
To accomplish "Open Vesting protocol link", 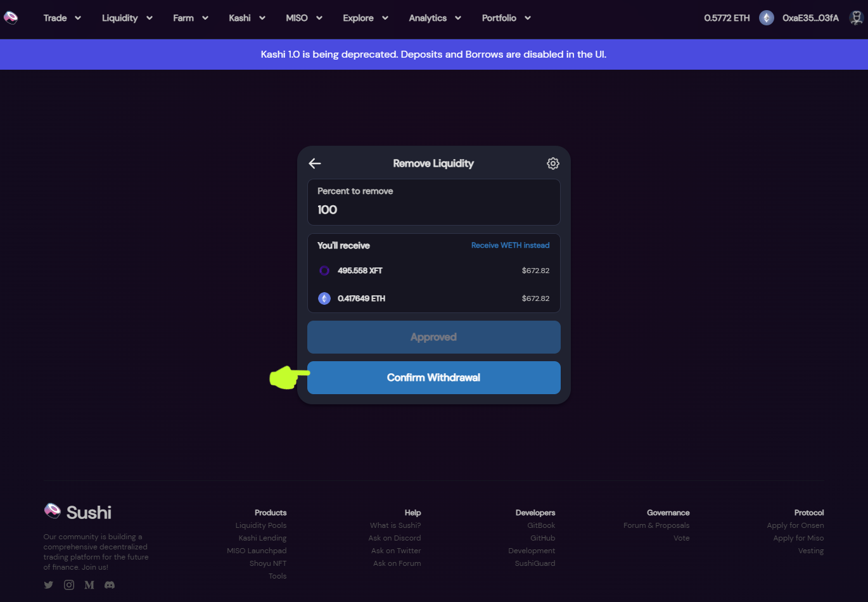I will tap(811, 551).
